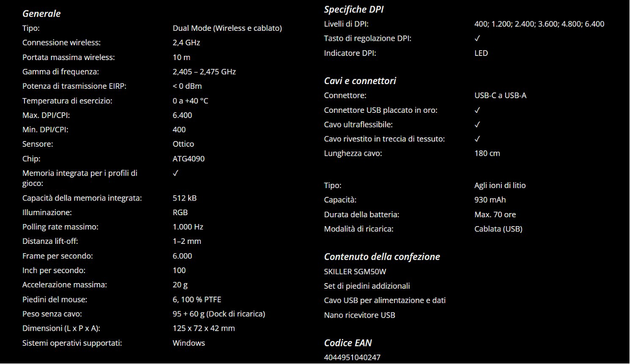The width and height of the screenshot is (630, 364).
Task: Click the checkmark for Cavo ultraflessibile
Action: [477, 125]
